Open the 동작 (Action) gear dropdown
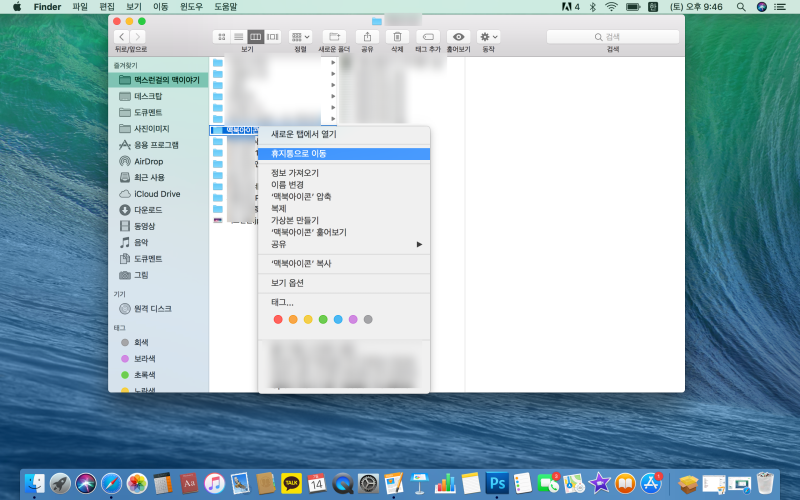Screen dimensions: 800x500 coord(489,37)
